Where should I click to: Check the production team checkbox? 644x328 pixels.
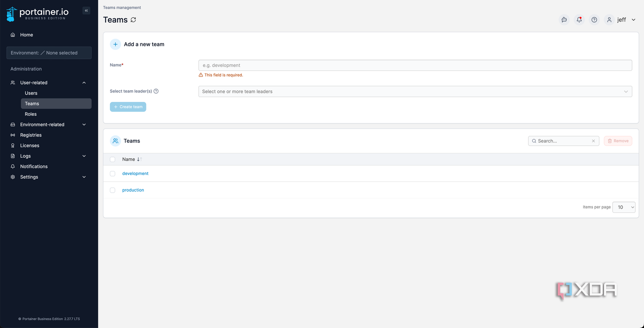point(112,190)
